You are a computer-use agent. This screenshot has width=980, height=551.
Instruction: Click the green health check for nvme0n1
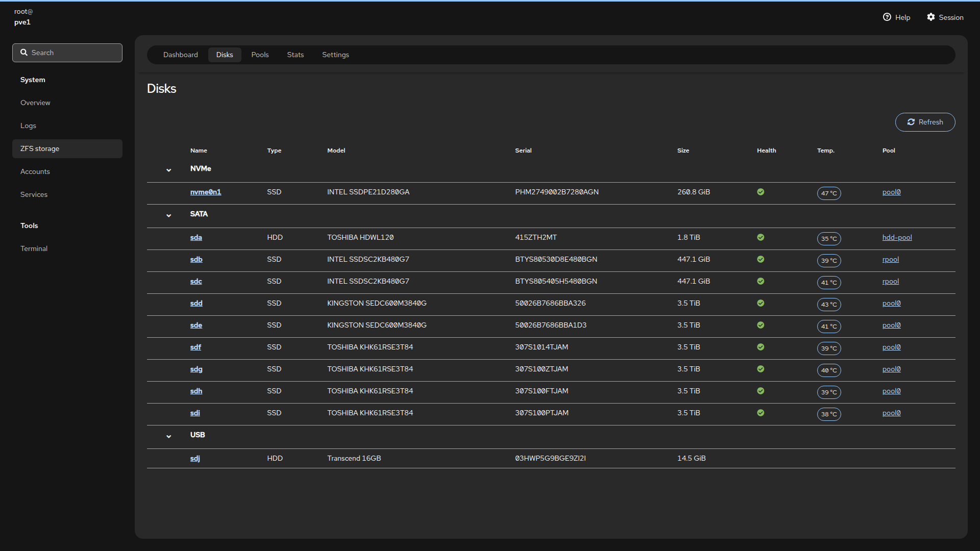tap(761, 192)
